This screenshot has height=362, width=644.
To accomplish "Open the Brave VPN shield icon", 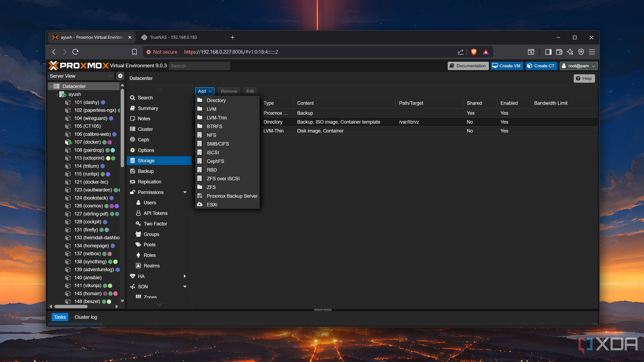I will pyautogui.click(x=581, y=52).
